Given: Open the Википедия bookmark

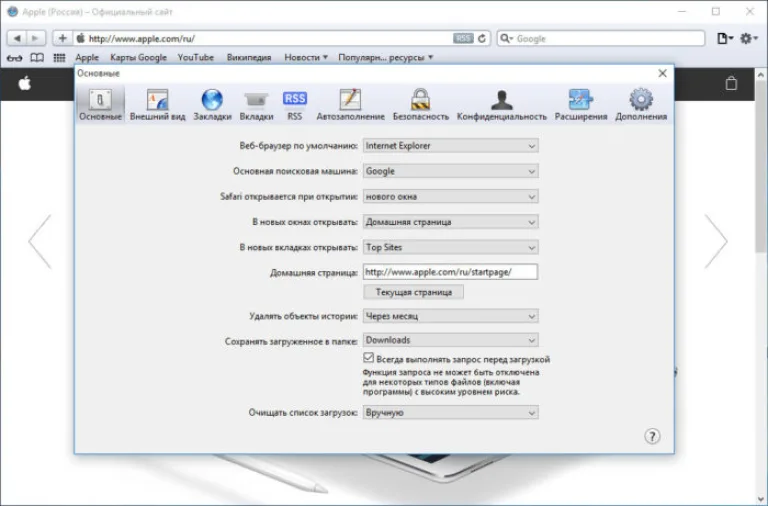Looking at the screenshot, I should point(249,57).
